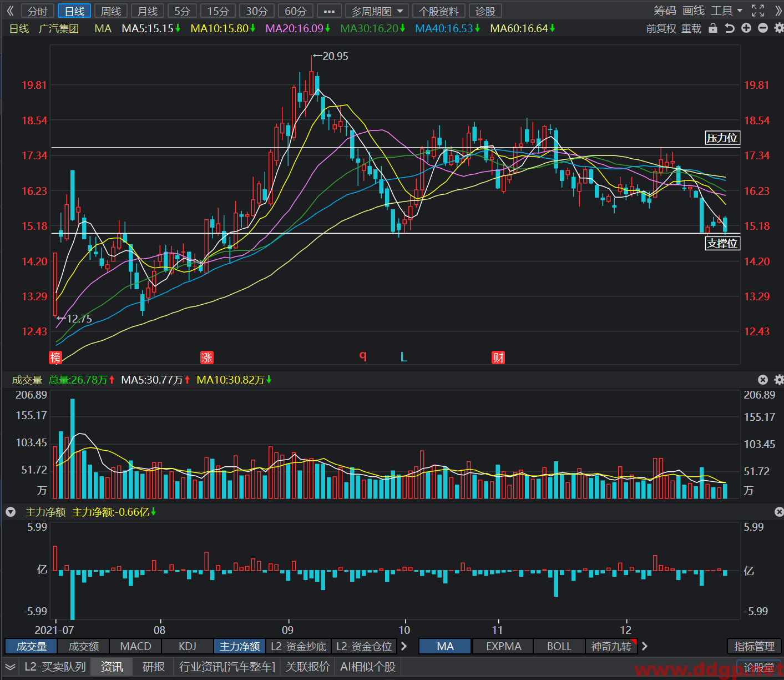Close the 成交量 volume panel
This screenshot has height=680, width=784.
pos(763,380)
